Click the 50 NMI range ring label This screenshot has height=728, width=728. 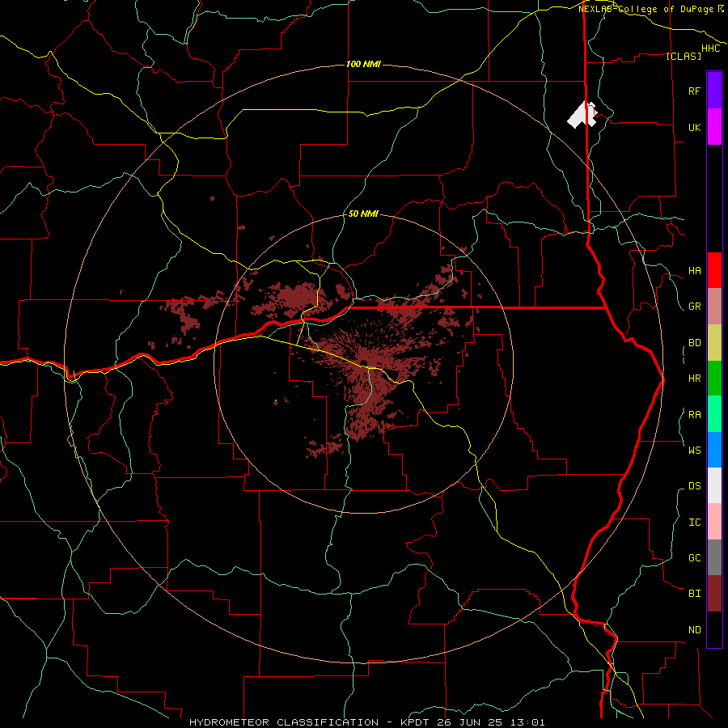[363, 214]
